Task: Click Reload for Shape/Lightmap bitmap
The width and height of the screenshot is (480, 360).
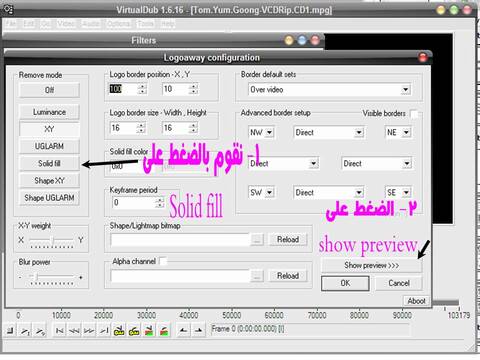Action: [288, 239]
